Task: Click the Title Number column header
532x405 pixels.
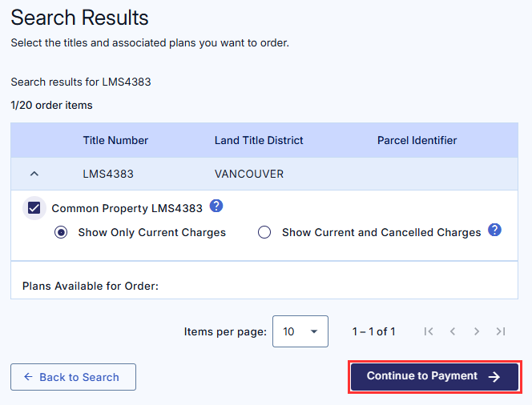Action: 115,140
